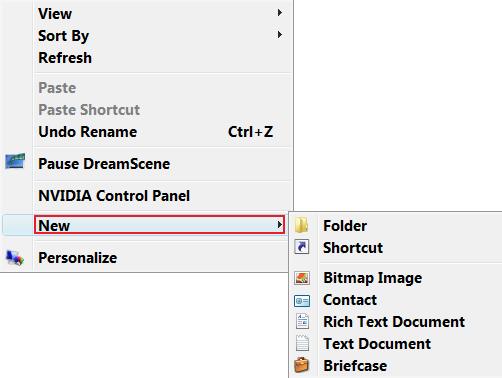Screen dimensions: 502x378
Task: Click the Shortcut arrow icon
Action: coord(302,247)
